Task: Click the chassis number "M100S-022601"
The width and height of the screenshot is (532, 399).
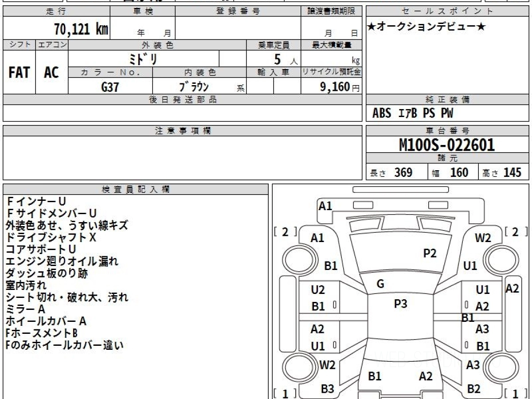Action: 447,145
